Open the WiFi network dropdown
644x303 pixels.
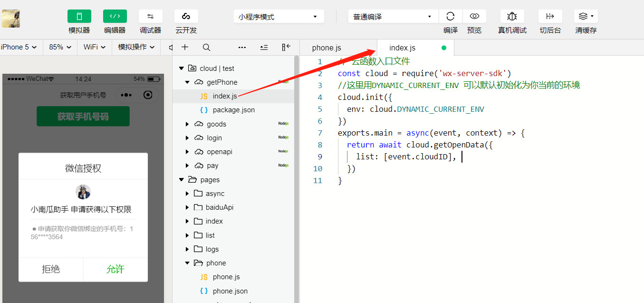pos(95,47)
